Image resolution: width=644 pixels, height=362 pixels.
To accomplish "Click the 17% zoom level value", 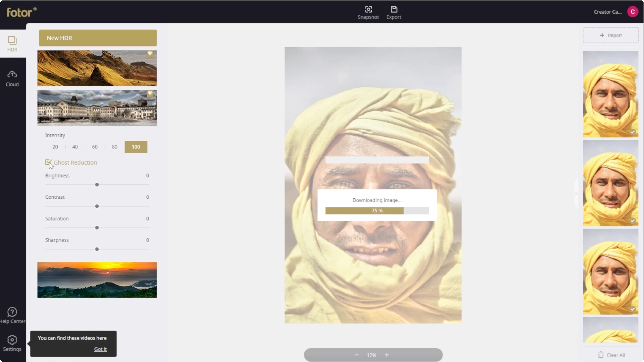I will point(372,355).
